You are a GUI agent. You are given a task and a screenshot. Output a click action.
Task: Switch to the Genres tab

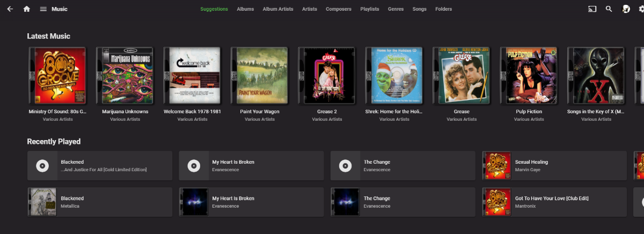click(x=396, y=9)
